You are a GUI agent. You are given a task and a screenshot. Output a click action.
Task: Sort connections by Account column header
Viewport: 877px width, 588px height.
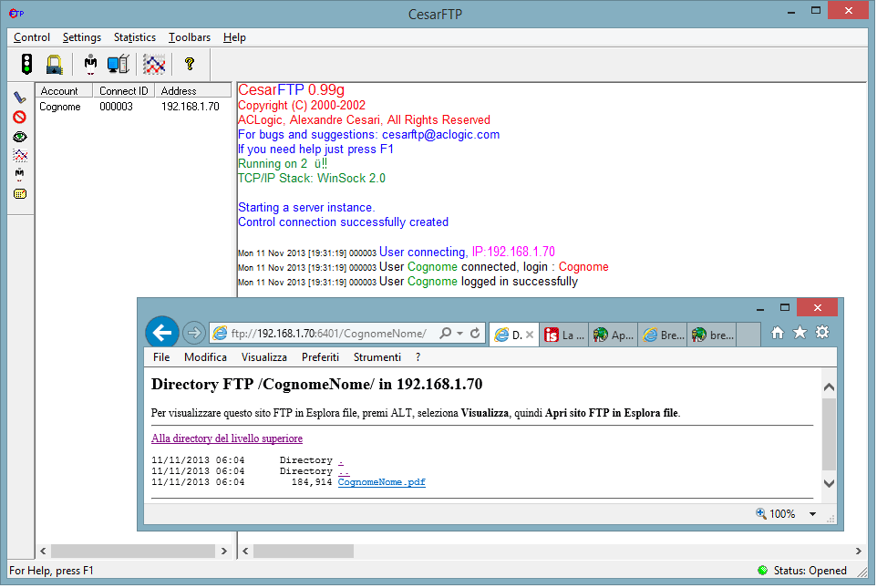64,90
